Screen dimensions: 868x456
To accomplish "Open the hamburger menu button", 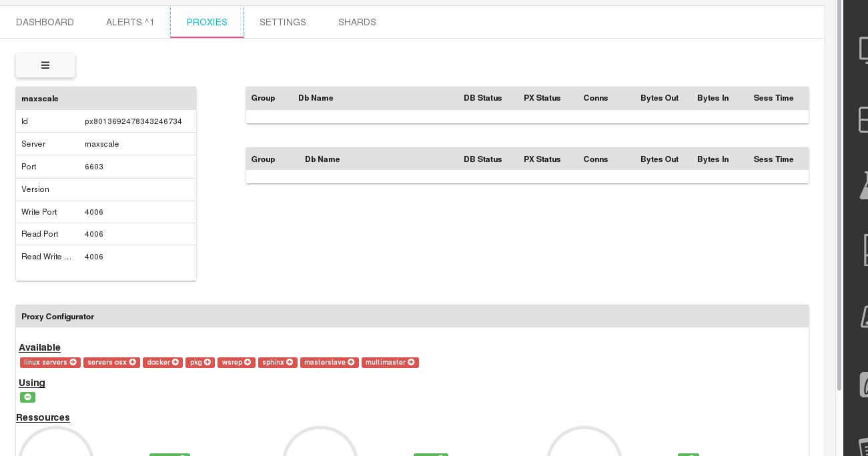I will point(45,65).
